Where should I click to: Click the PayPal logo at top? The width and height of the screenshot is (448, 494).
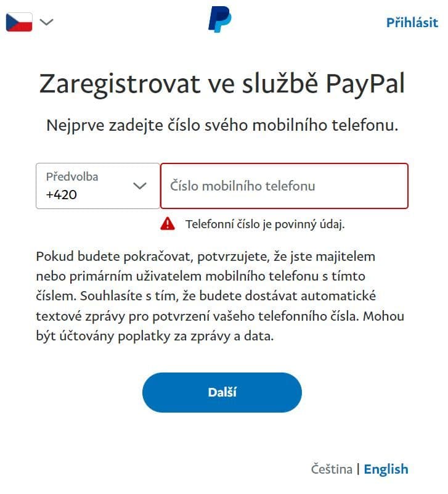click(x=220, y=19)
